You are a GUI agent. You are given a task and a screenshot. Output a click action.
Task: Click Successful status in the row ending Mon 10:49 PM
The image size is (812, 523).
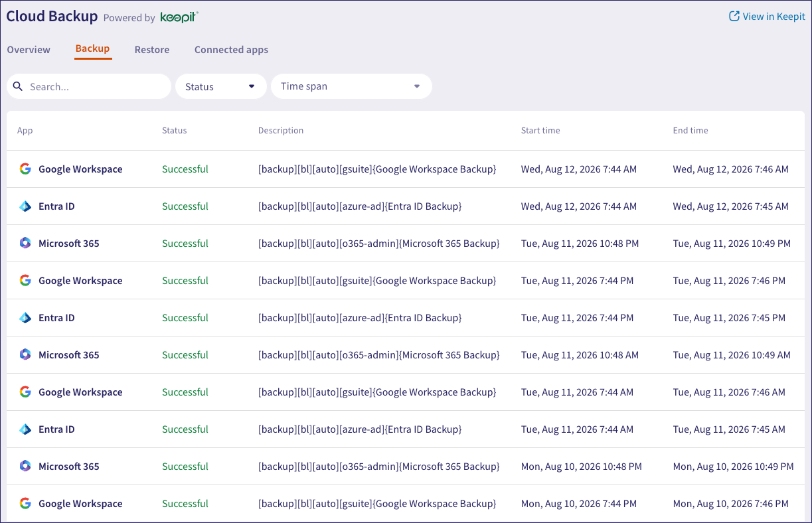[x=185, y=467]
